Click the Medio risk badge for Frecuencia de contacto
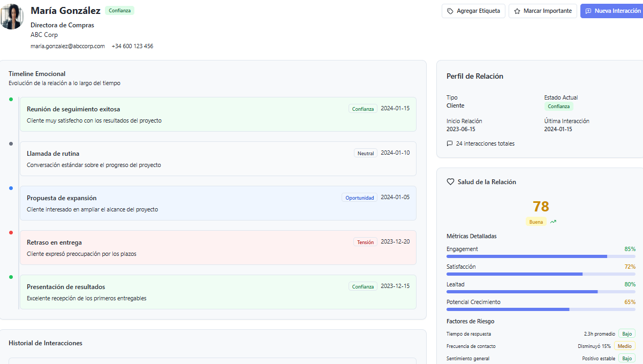This screenshot has height=364, width=643. (x=624, y=346)
